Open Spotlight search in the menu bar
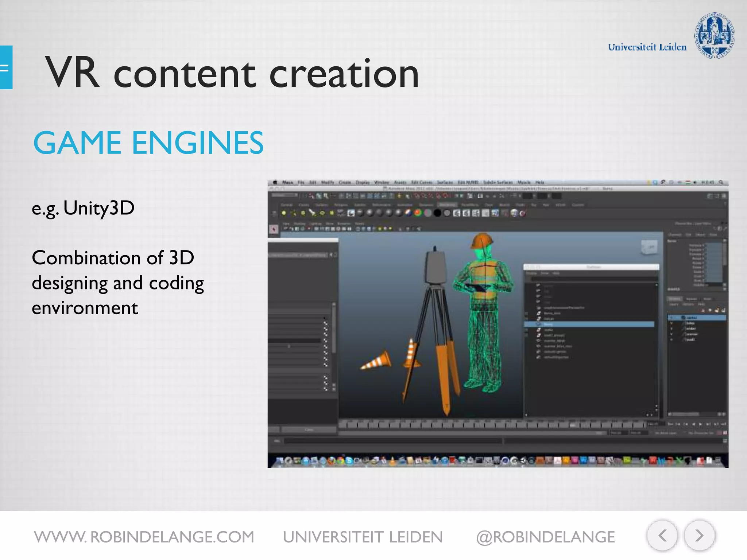The height and width of the screenshot is (560, 747). (721, 182)
